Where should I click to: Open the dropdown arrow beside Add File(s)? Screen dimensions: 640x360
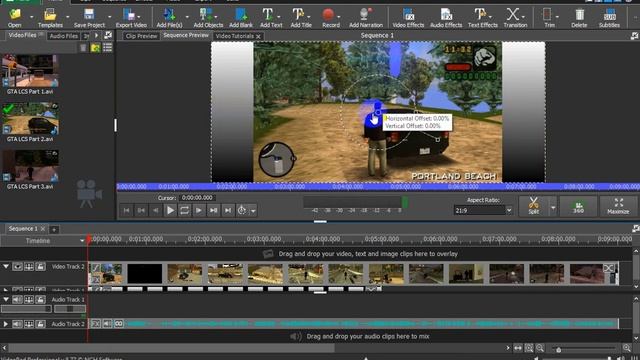(187, 17)
